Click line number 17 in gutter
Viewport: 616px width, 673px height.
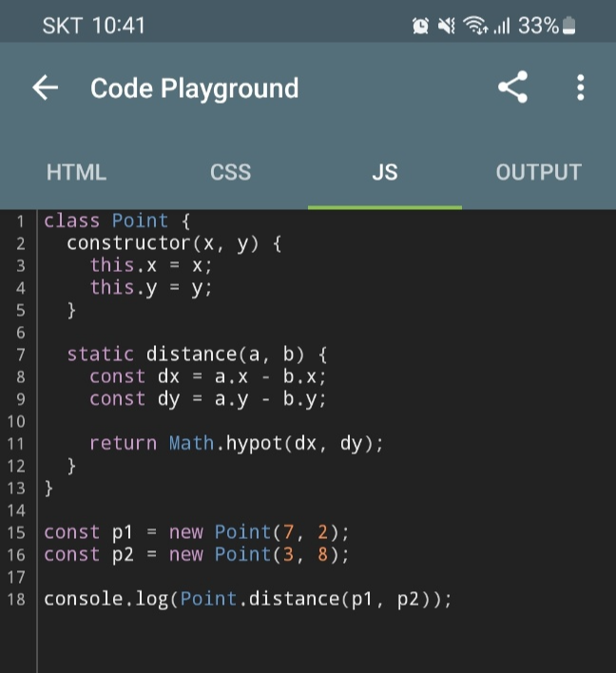(16, 577)
